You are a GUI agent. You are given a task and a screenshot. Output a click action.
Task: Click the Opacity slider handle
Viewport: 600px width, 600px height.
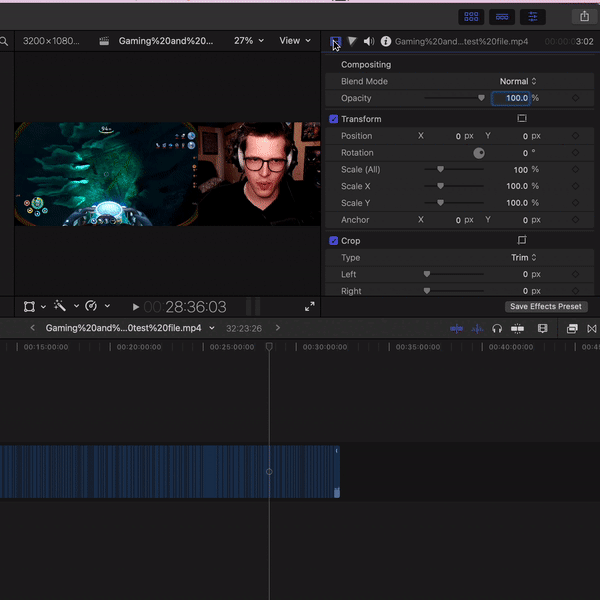pyautogui.click(x=481, y=98)
